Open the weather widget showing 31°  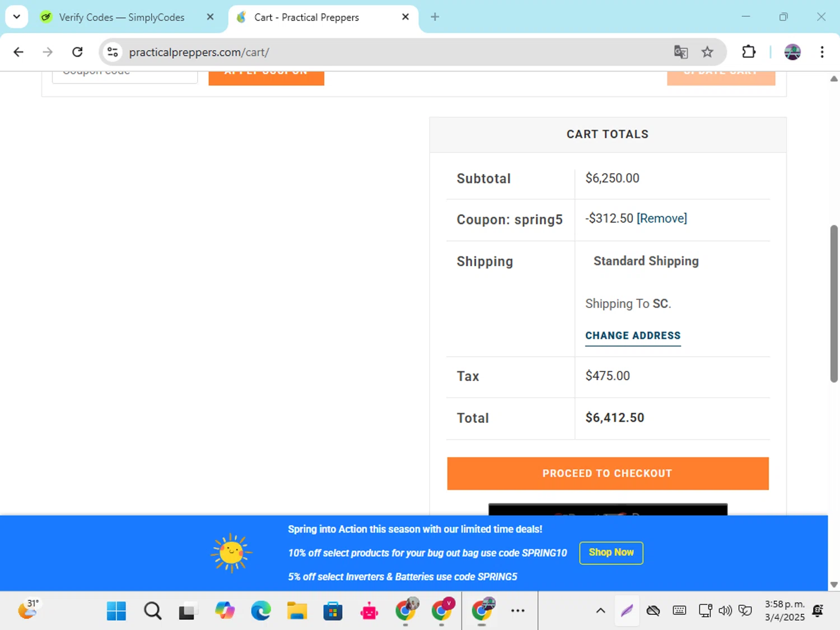click(x=29, y=609)
